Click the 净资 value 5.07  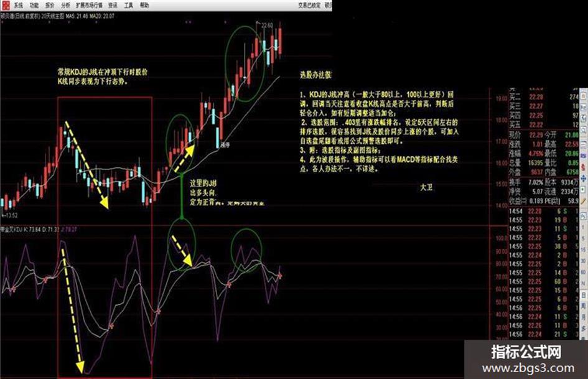[537, 192]
